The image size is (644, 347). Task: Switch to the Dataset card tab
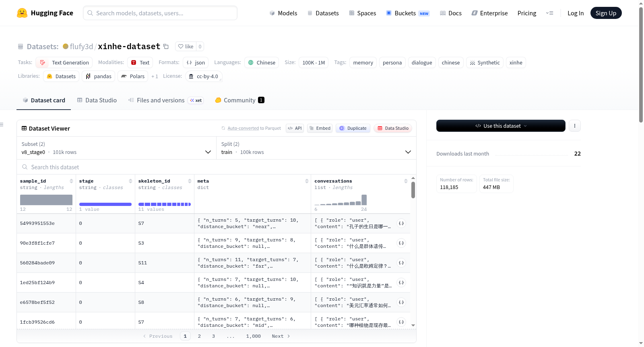click(x=43, y=100)
